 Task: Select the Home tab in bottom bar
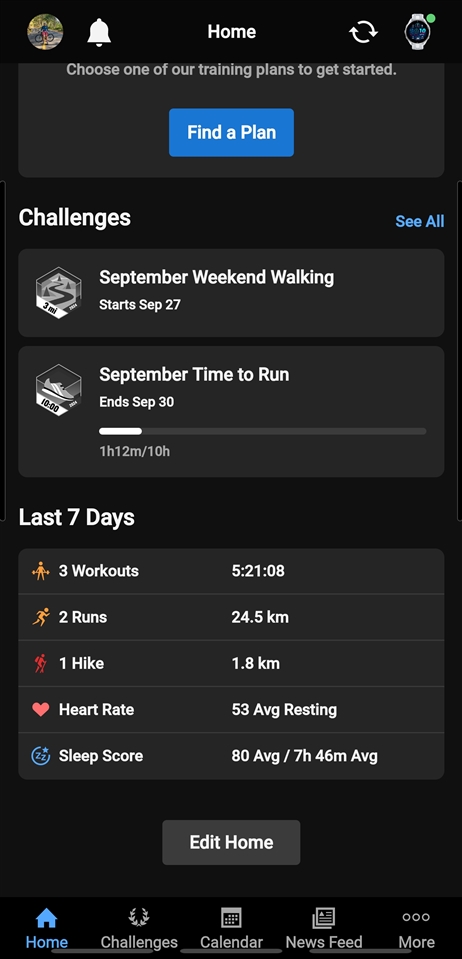point(47,928)
